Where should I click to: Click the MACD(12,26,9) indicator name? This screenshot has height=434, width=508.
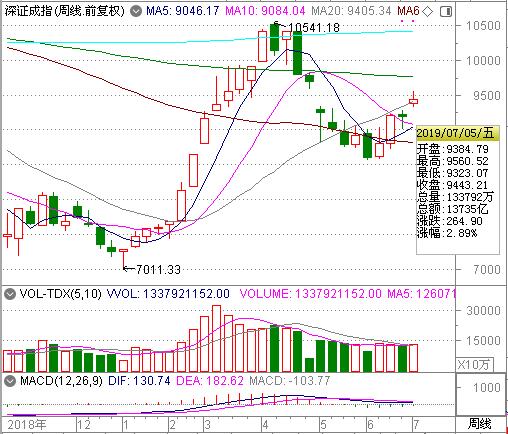pos(61,381)
